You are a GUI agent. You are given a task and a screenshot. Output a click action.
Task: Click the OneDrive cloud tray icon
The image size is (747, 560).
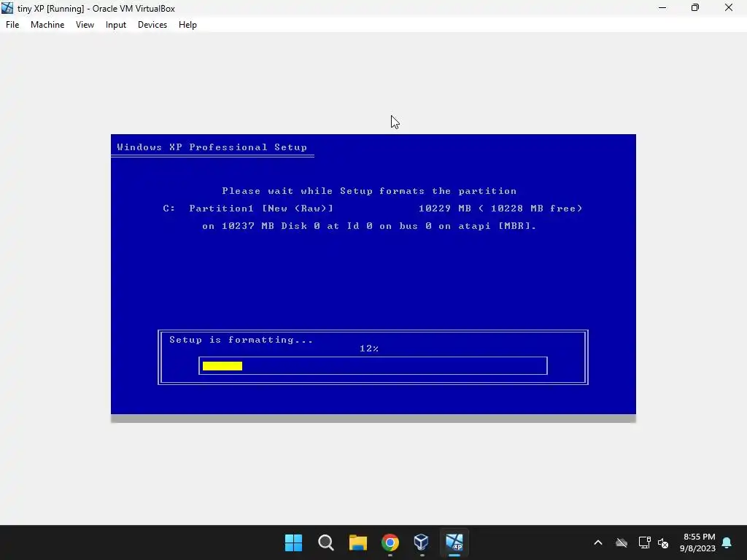pyautogui.click(x=622, y=542)
